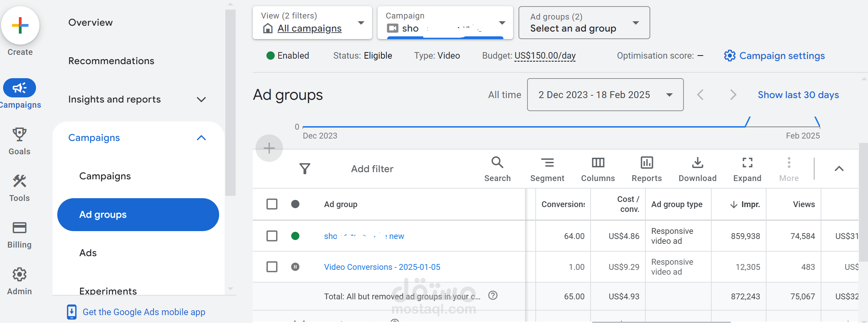Click the status dot column header
Image resolution: width=868 pixels, height=323 pixels.
coord(295,204)
